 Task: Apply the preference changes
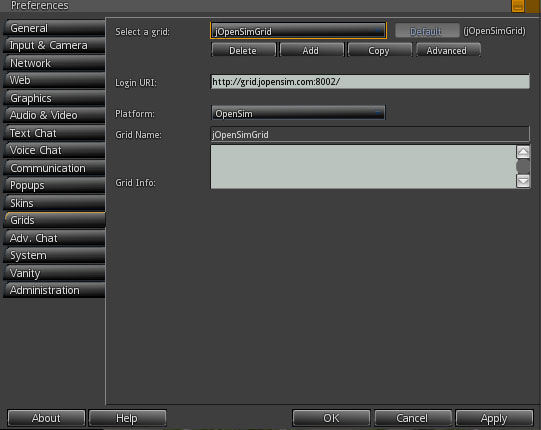494,418
